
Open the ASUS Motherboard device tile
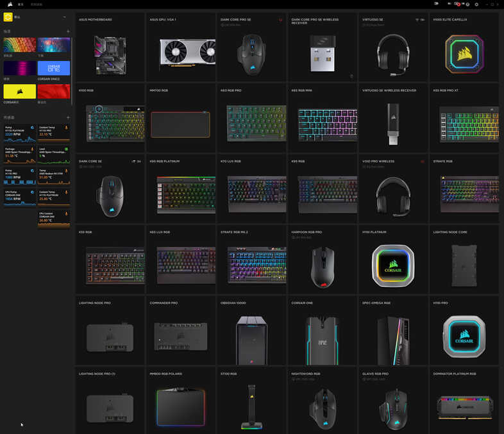pos(110,47)
